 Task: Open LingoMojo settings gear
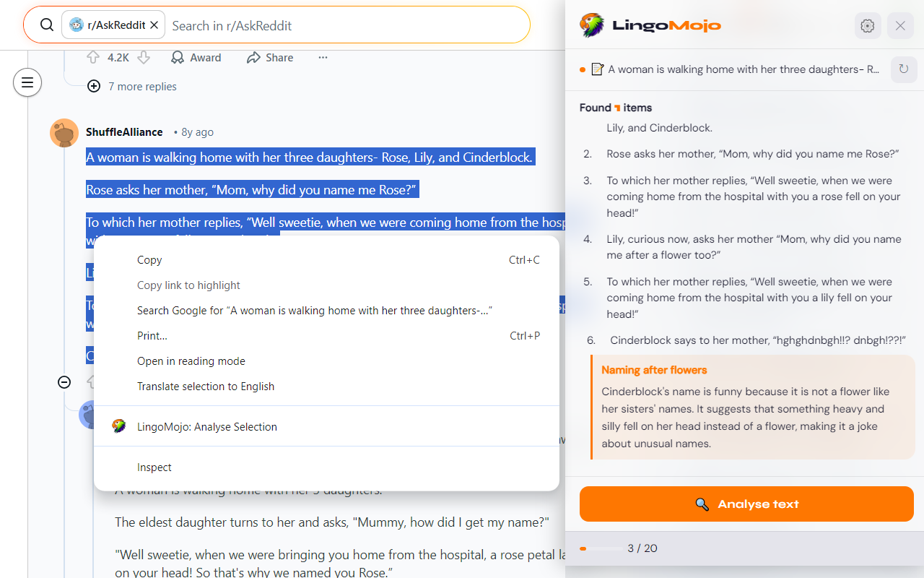(x=868, y=26)
